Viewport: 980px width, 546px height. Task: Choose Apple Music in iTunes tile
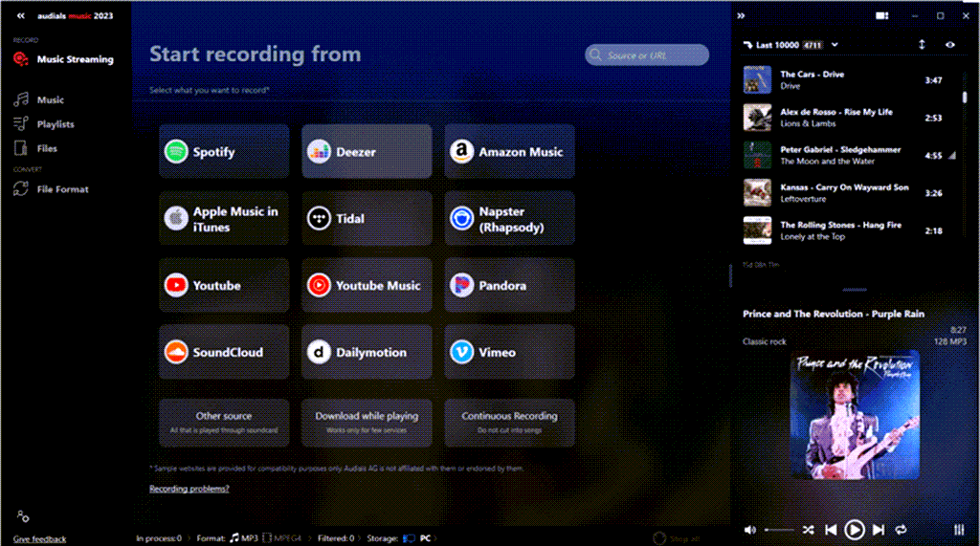point(224,219)
